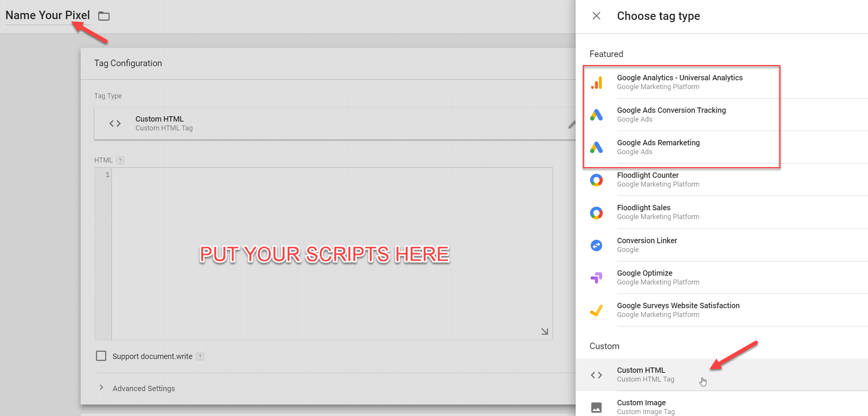Click the Floodlight Counter ring icon
This screenshot has height=416, width=868.
pos(597,180)
